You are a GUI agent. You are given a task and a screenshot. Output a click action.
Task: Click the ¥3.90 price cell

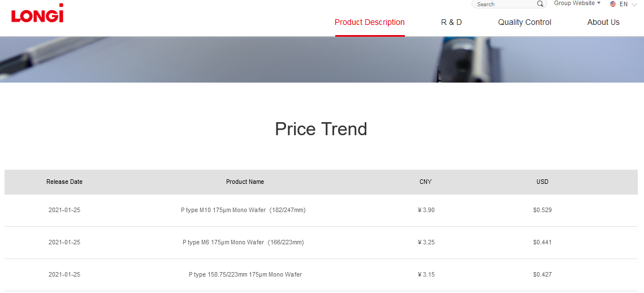click(426, 210)
